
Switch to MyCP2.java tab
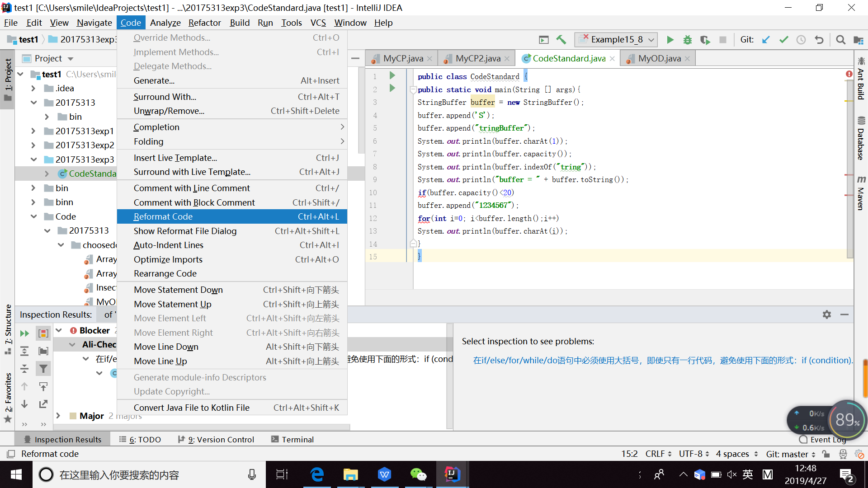pos(477,58)
